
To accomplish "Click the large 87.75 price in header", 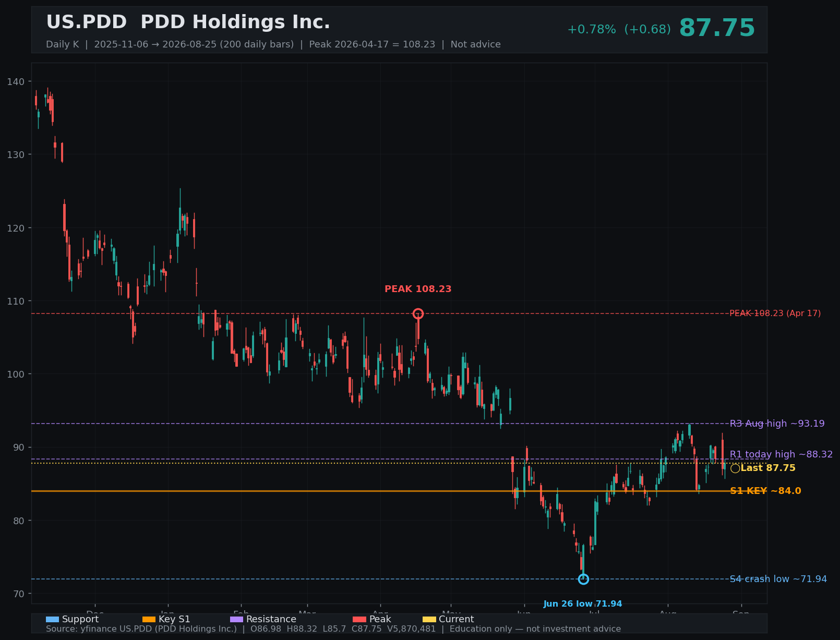I will coord(717,28).
